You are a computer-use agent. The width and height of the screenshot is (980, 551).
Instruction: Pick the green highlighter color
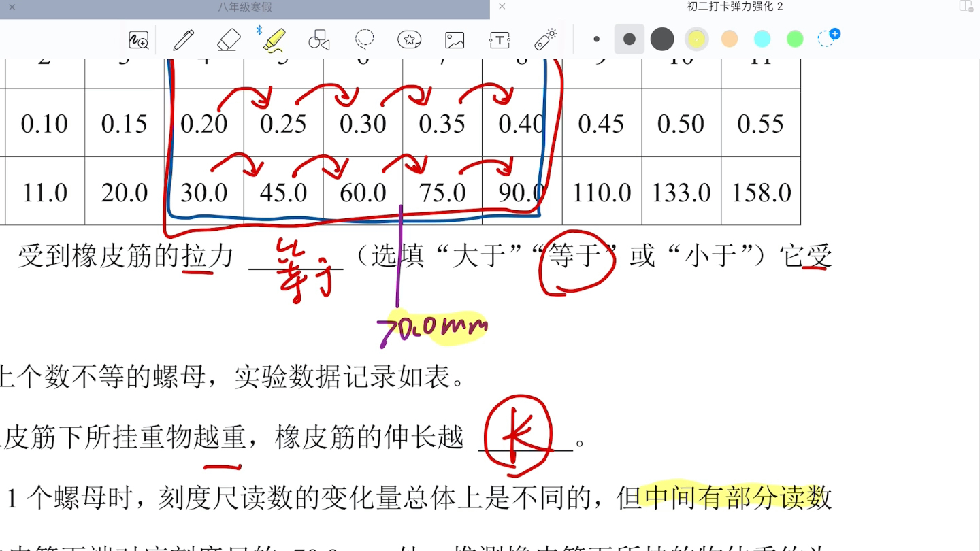(795, 39)
